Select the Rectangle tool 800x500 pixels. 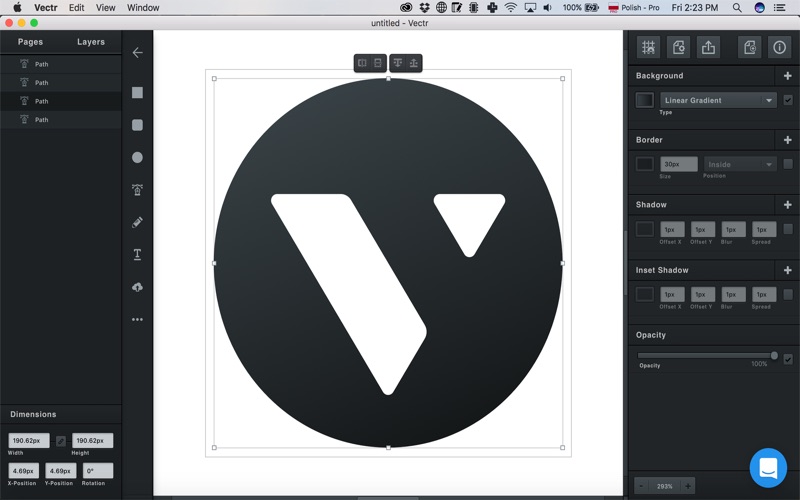click(137, 92)
